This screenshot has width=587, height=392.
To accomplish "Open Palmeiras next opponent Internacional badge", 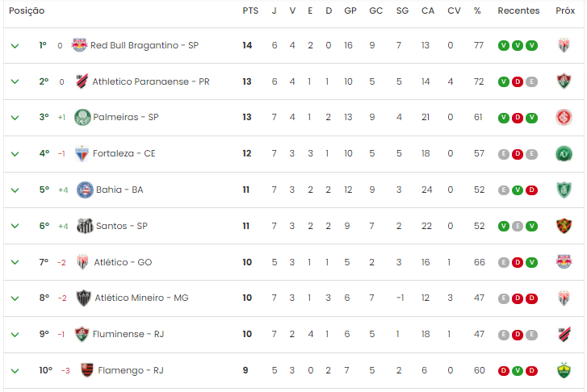I will click(564, 117).
